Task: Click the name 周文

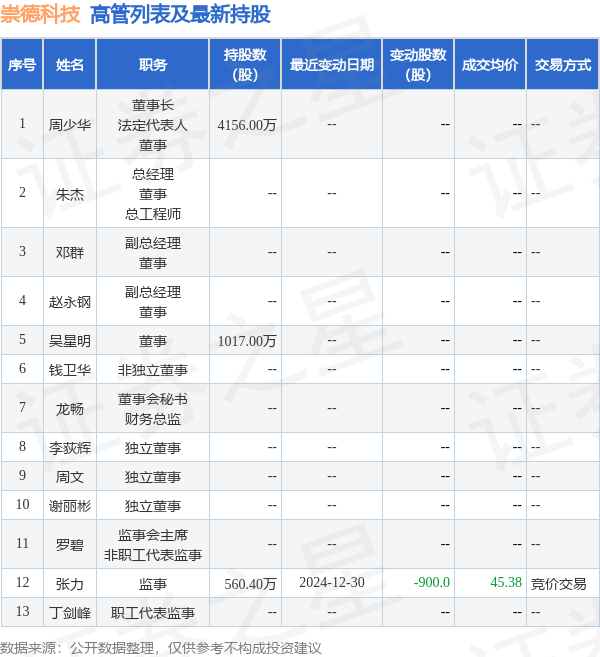Action: click(70, 476)
